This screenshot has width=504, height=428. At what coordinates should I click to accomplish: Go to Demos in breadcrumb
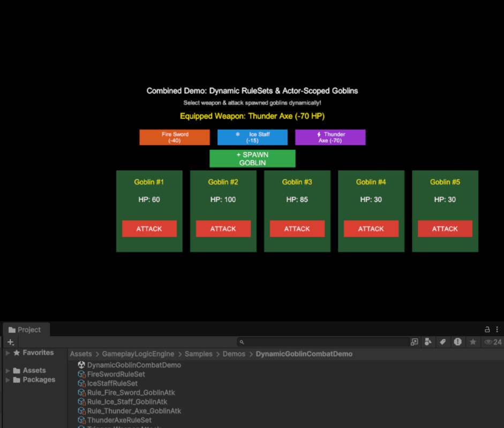234,354
